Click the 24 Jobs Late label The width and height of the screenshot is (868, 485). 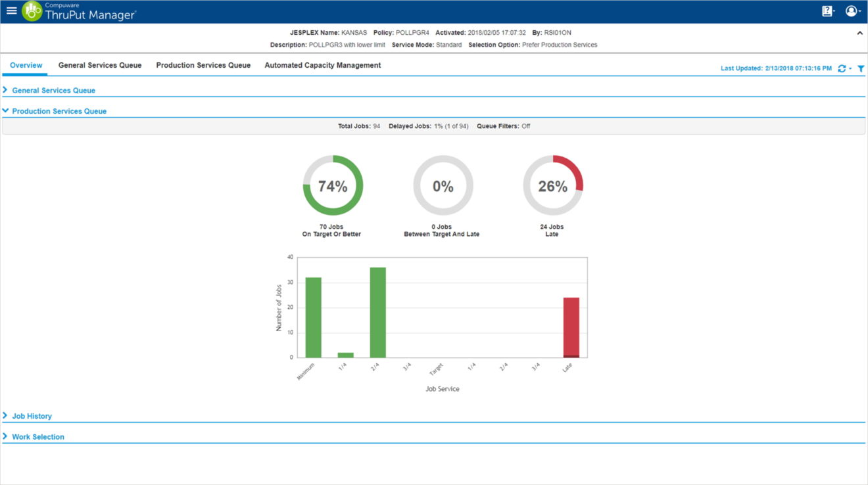[x=552, y=231]
